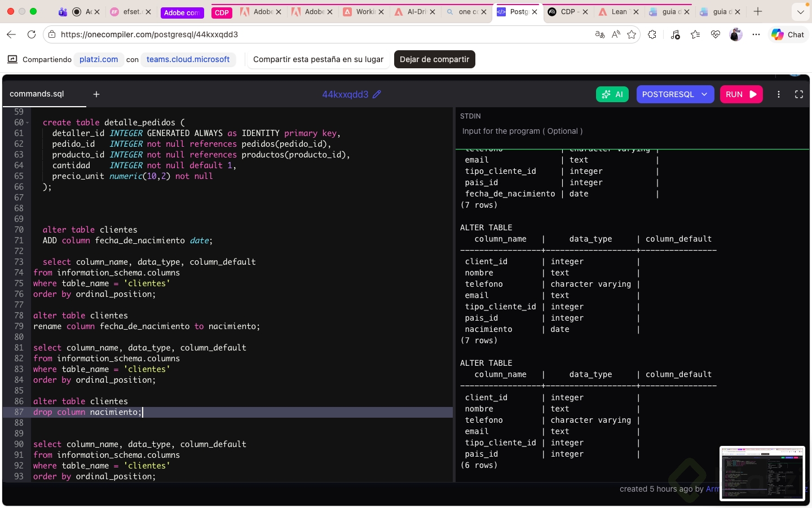Switch to the commands.sql file tab

pyautogui.click(x=37, y=94)
